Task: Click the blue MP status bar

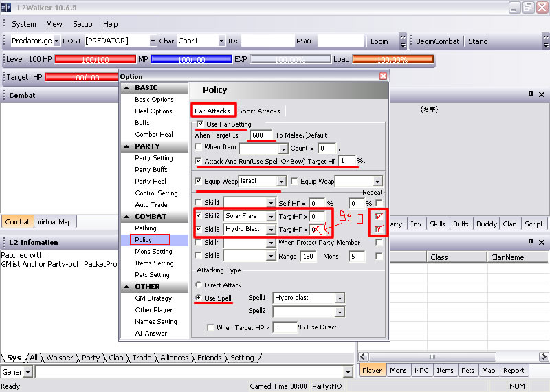Action: point(192,59)
